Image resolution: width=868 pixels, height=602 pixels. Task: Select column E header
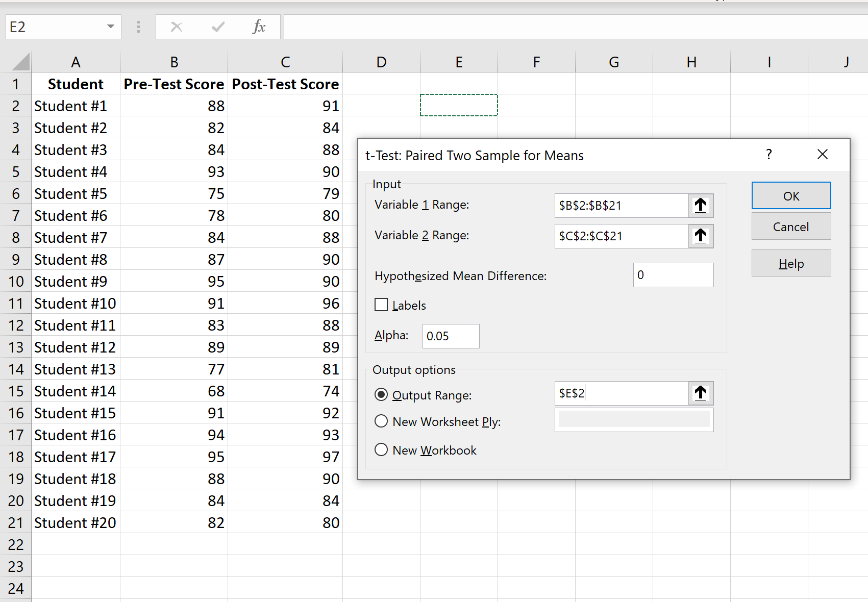click(x=459, y=62)
